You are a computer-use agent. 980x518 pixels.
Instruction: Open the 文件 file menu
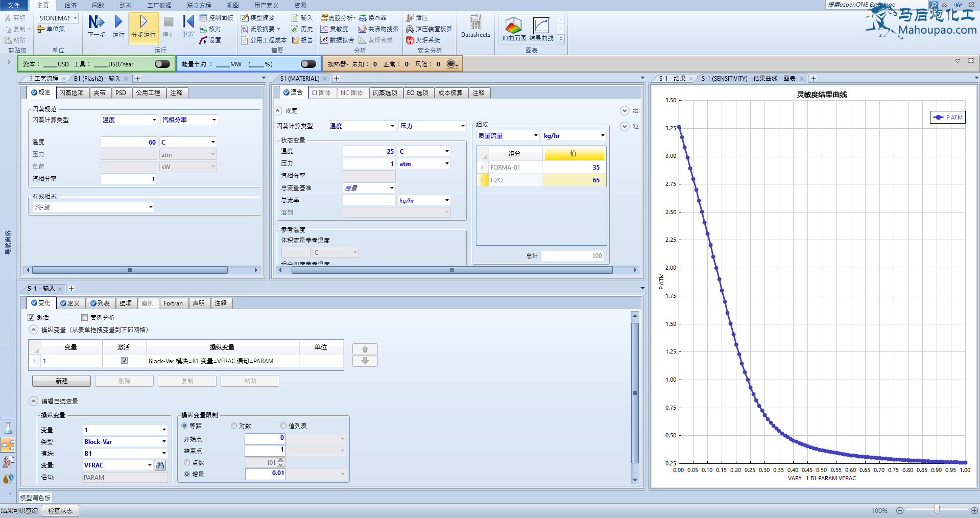(14, 5)
